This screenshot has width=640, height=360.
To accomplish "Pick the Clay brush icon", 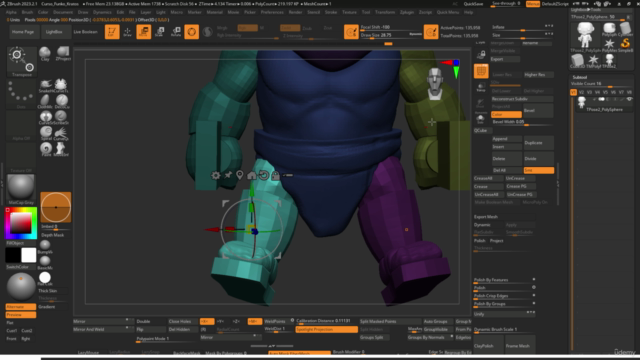I will click(45, 53).
